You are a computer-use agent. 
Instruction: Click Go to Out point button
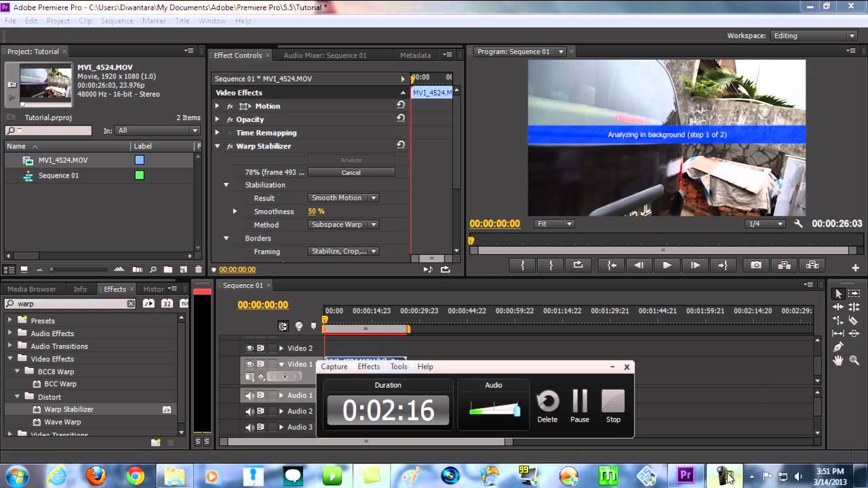point(723,266)
